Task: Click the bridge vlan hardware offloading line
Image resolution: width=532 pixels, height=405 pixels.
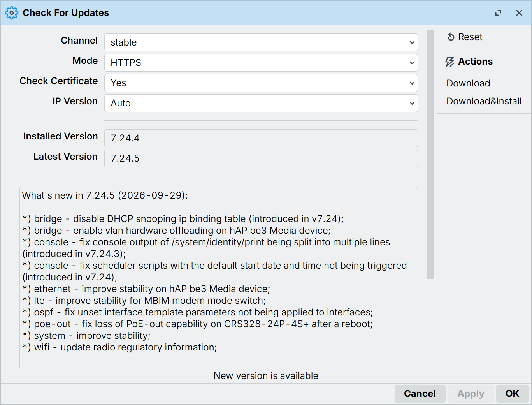Action: coord(176,231)
